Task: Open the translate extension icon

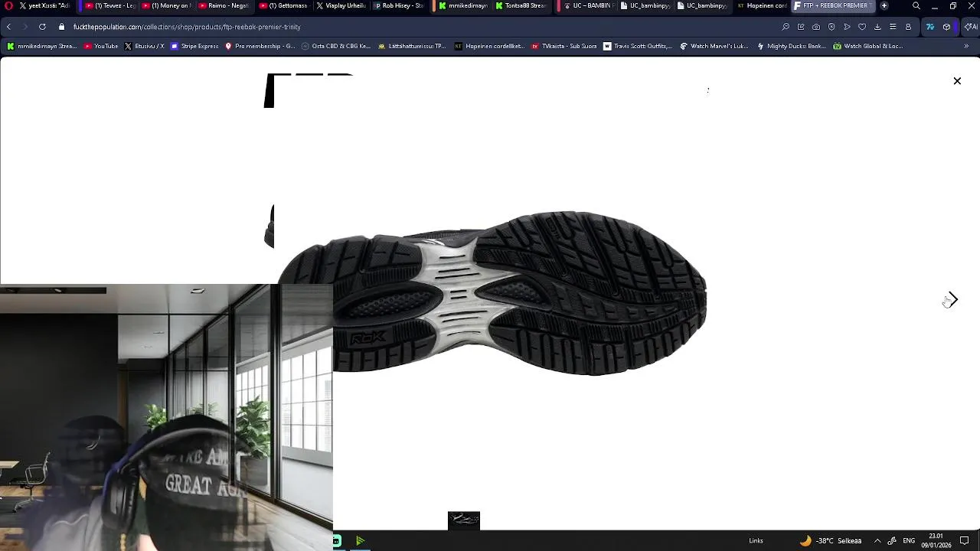Action: coord(930,27)
